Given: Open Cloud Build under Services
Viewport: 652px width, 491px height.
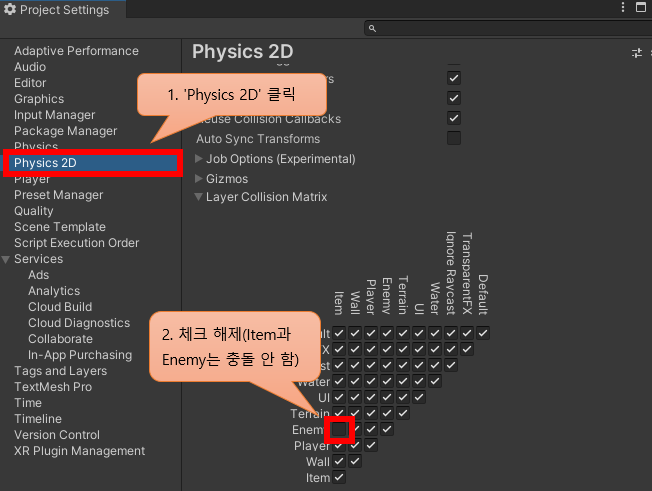Looking at the screenshot, I should tap(60, 307).
